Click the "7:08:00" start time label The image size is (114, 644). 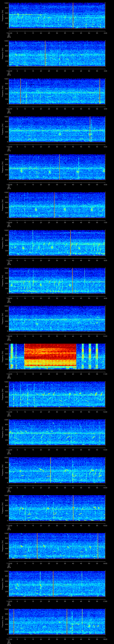pyautogui.click(x=9, y=298)
